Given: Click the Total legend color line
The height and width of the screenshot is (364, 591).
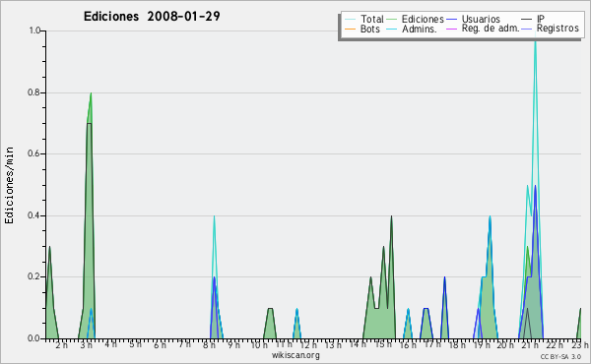Looking at the screenshot, I should [x=350, y=20].
